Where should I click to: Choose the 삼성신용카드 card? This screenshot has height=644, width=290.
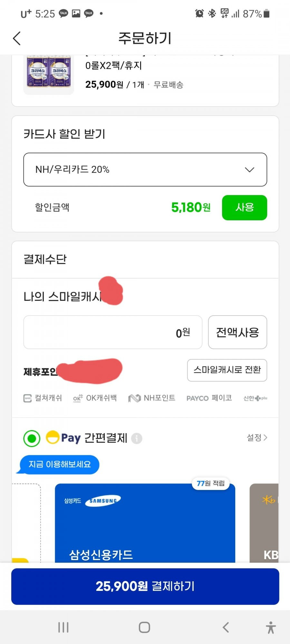tap(145, 523)
